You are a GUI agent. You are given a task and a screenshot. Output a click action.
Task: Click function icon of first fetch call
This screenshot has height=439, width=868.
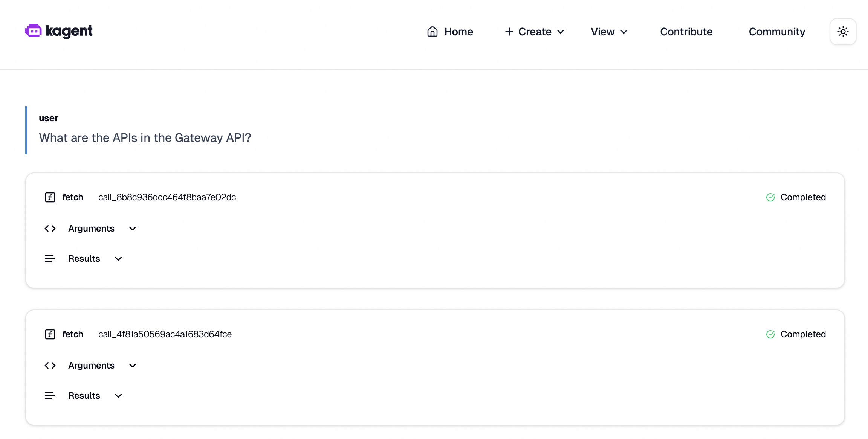(x=50, y=197)
